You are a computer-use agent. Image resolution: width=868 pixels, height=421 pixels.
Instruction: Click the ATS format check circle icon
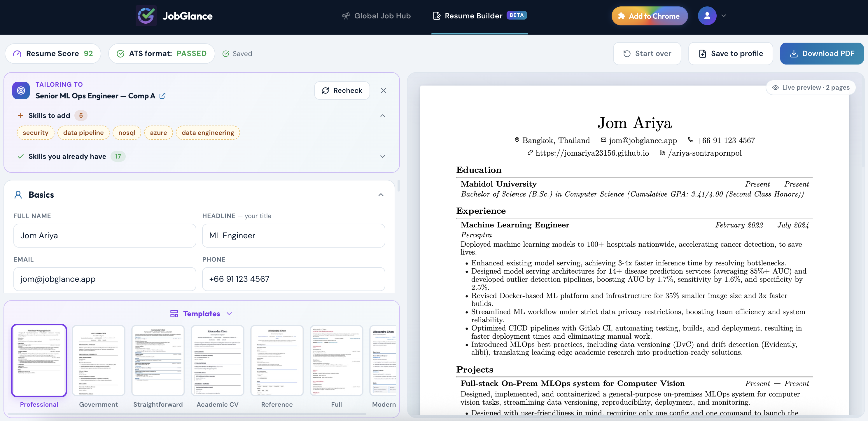[120, 54]
